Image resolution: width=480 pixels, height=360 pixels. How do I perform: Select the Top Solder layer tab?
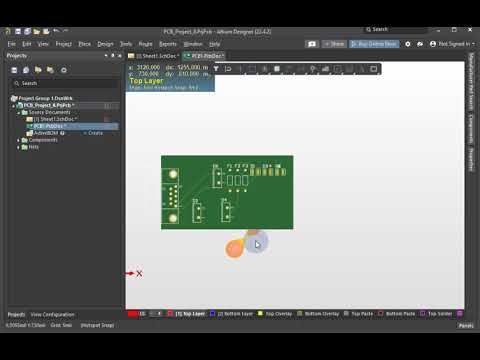click(440, 314)
